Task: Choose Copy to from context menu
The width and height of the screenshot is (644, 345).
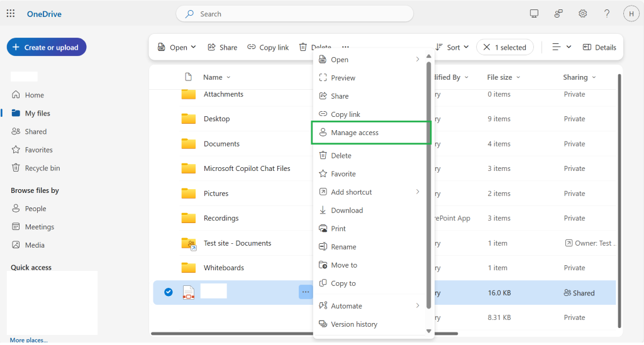Action: click(370, 283)
